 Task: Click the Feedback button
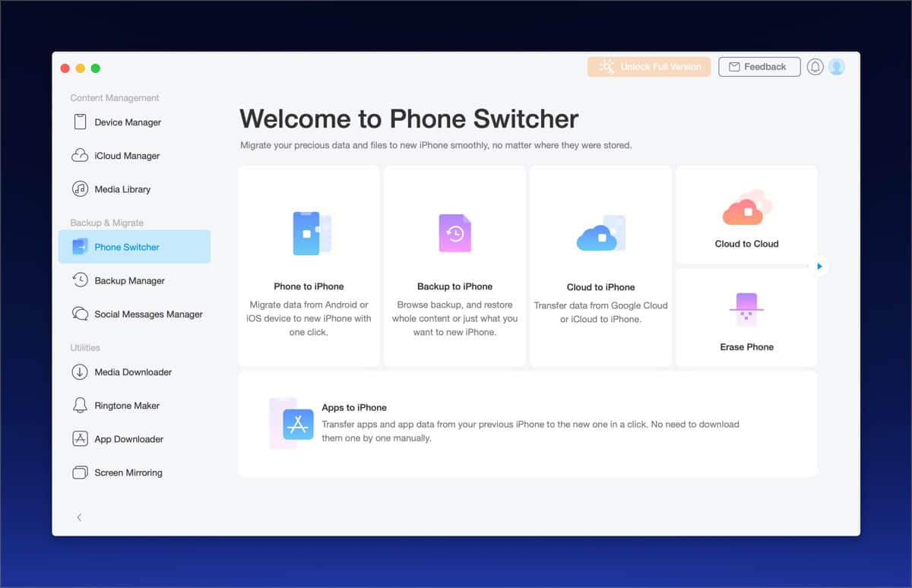coord(759,67)
